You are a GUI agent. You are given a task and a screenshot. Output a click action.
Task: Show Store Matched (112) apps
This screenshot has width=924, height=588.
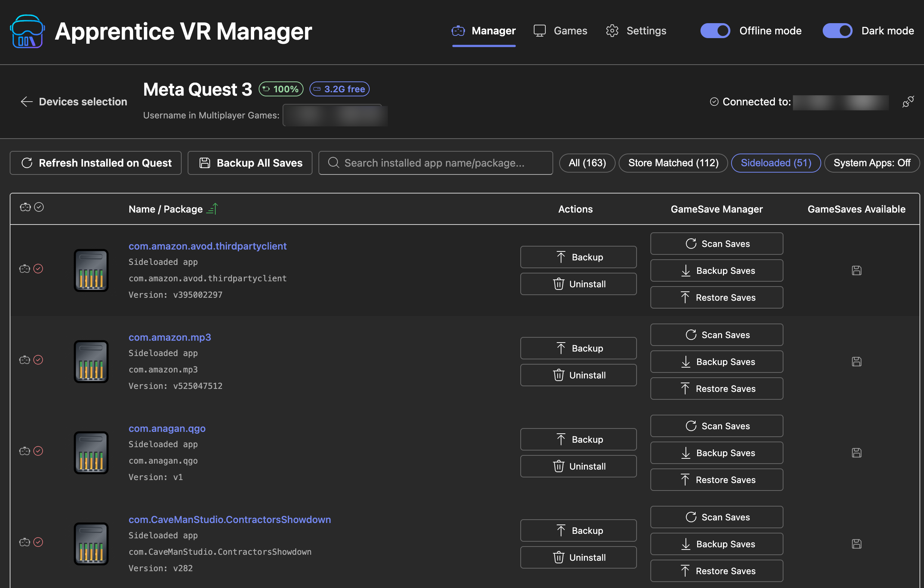click(x=673, y=163)
